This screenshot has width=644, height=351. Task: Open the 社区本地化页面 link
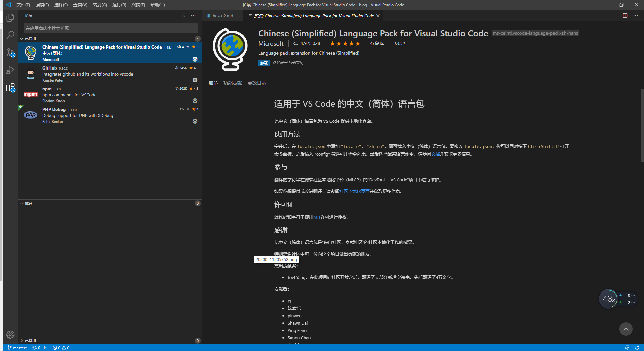(354, 191)
